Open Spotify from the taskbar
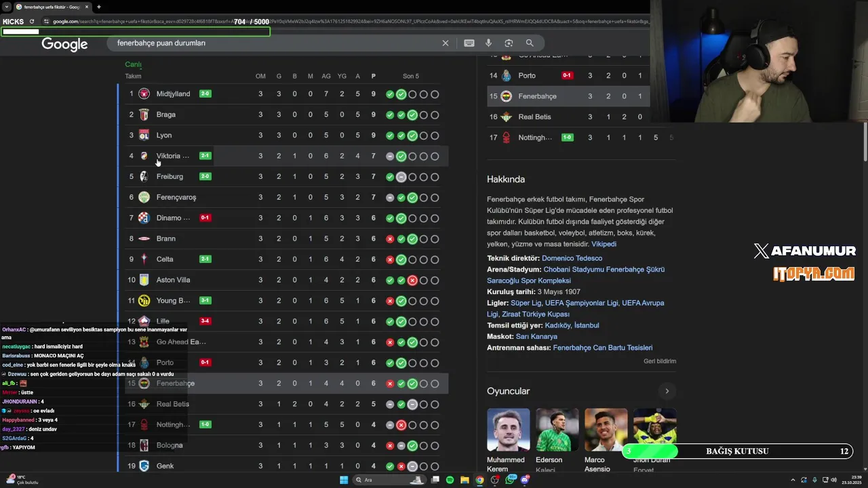 [450, 480]
